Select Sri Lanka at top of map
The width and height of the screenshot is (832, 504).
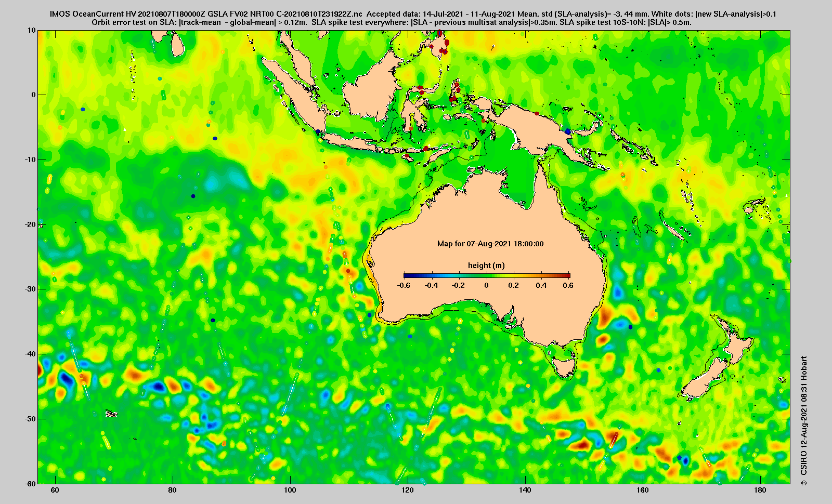(x=178, y=44)
